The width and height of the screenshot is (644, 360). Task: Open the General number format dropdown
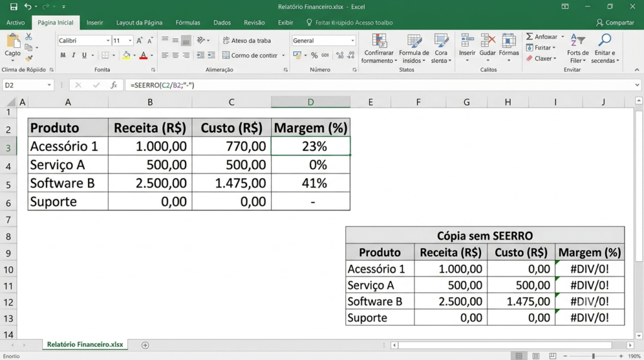tap(352, 41)
